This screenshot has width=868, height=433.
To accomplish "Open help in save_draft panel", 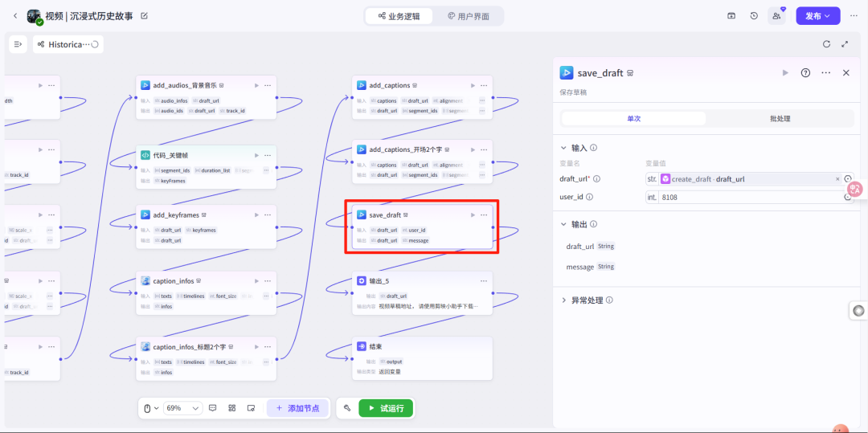I will [805, 72].
